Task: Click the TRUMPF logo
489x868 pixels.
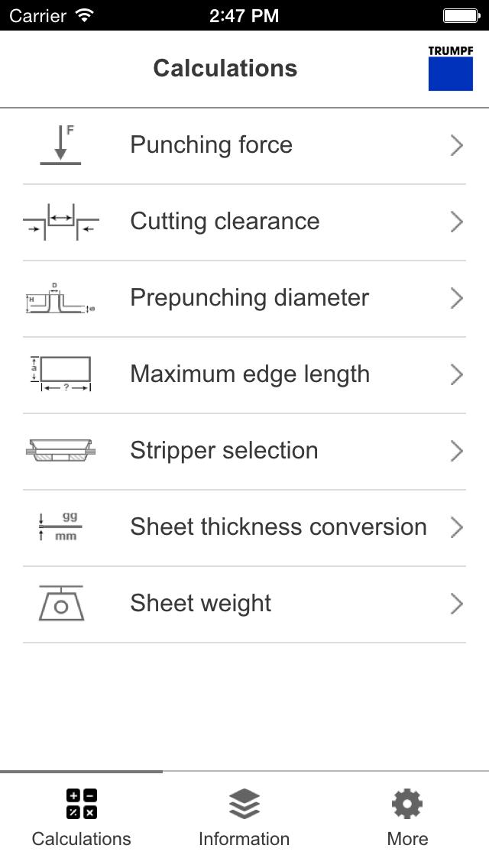Action: (x=450, y=68)
